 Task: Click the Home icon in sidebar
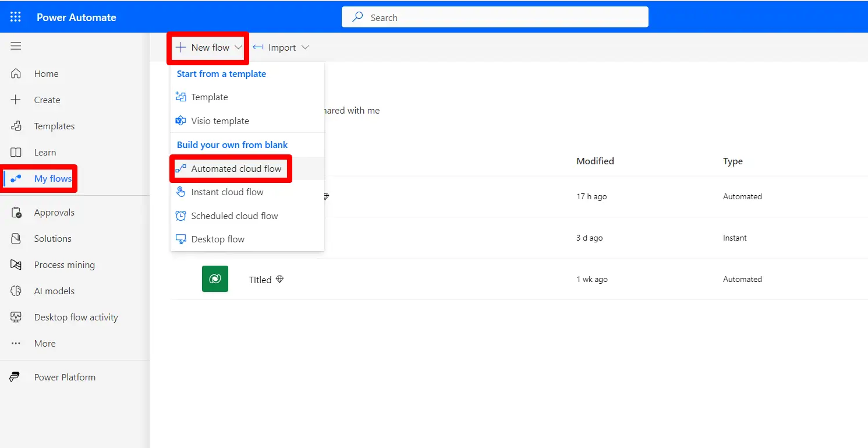(16, 73)
